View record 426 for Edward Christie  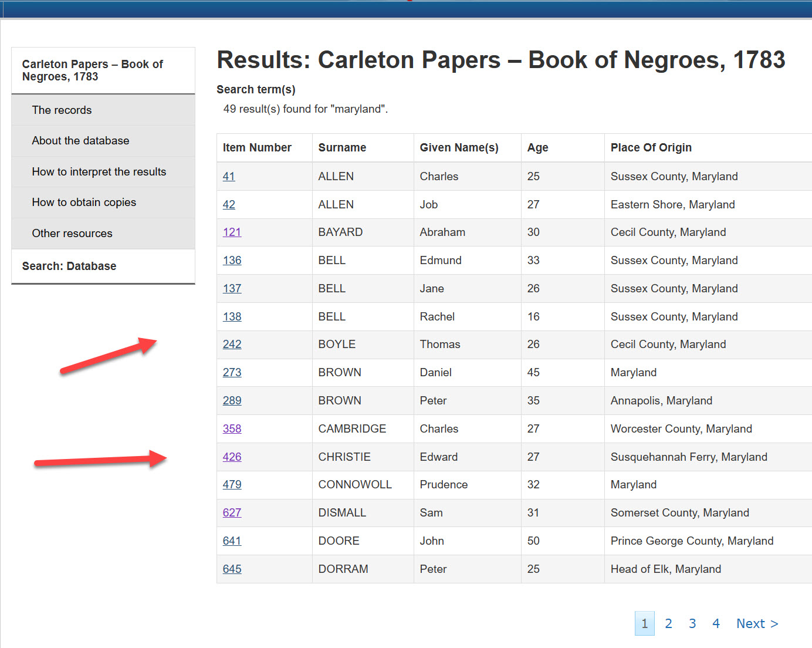click(232, 457)
